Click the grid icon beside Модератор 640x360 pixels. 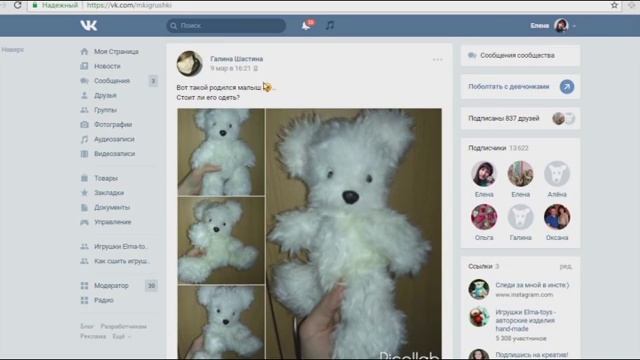pyautogui.click(x=84, y=286)
